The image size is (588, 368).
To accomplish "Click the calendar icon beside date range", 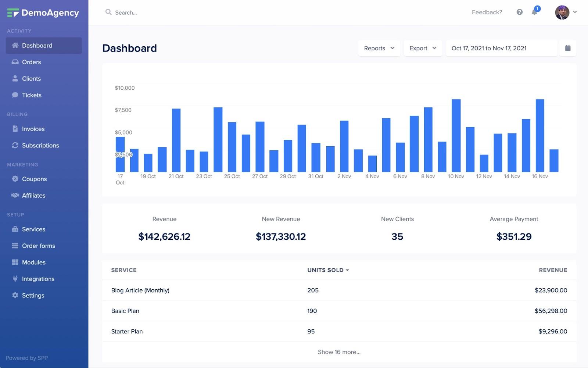I will point(567,48).
